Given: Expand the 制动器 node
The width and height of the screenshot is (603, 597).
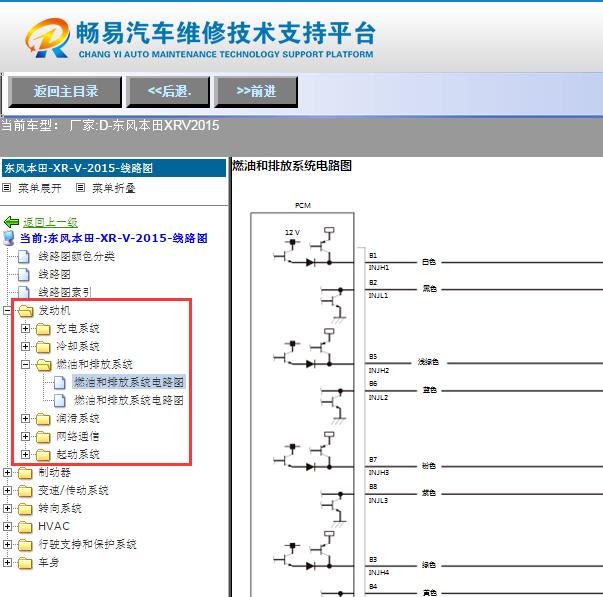Looking at the screenshot, I should (x=7, y=472).
